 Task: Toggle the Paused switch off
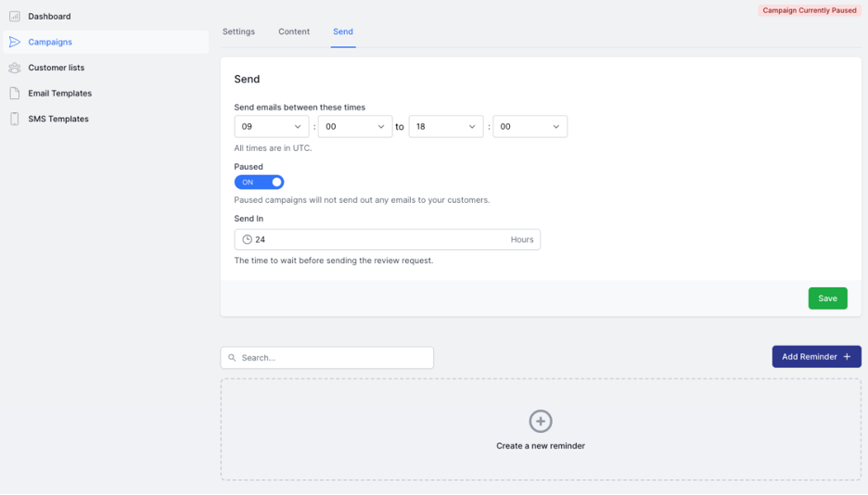point(259,183)
